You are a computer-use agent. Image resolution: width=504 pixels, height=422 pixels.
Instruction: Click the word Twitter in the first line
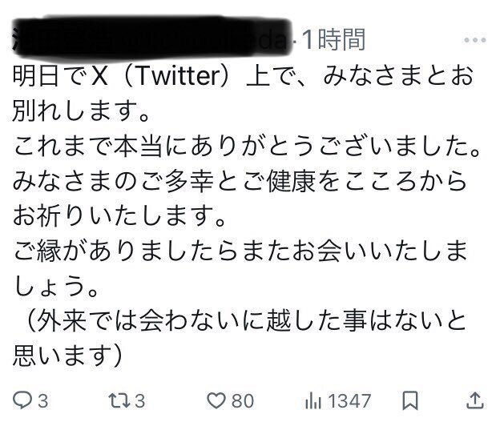pos(178,76)
